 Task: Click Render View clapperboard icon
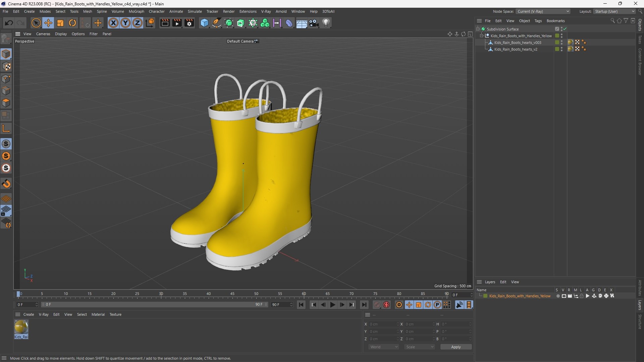(x=165, y=23)
